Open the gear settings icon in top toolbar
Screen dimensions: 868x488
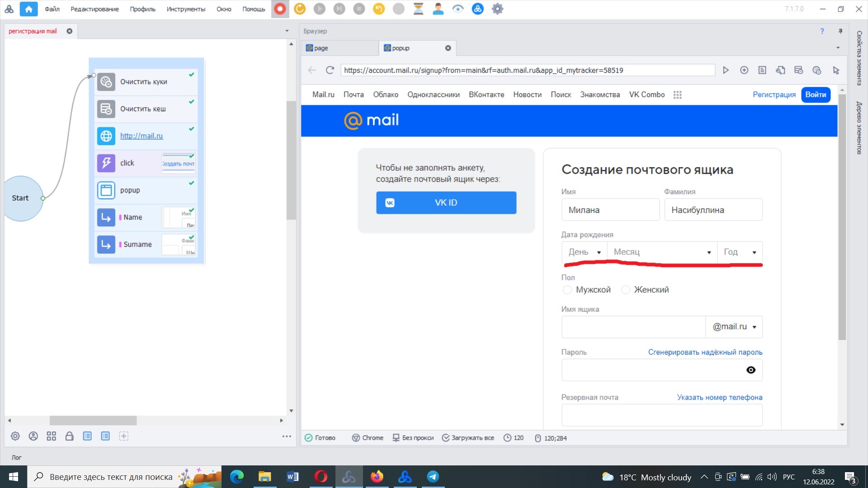[x=497, y=9]
